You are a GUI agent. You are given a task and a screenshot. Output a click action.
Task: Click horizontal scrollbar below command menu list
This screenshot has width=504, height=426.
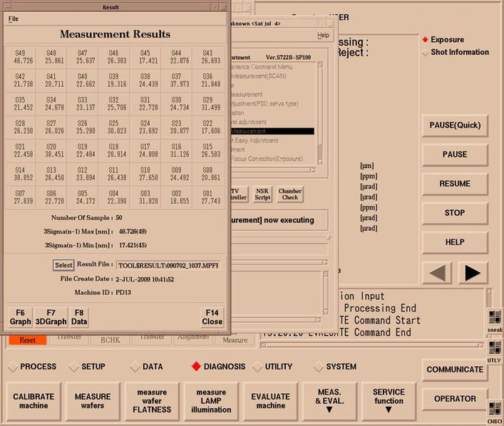pos(272,170)
